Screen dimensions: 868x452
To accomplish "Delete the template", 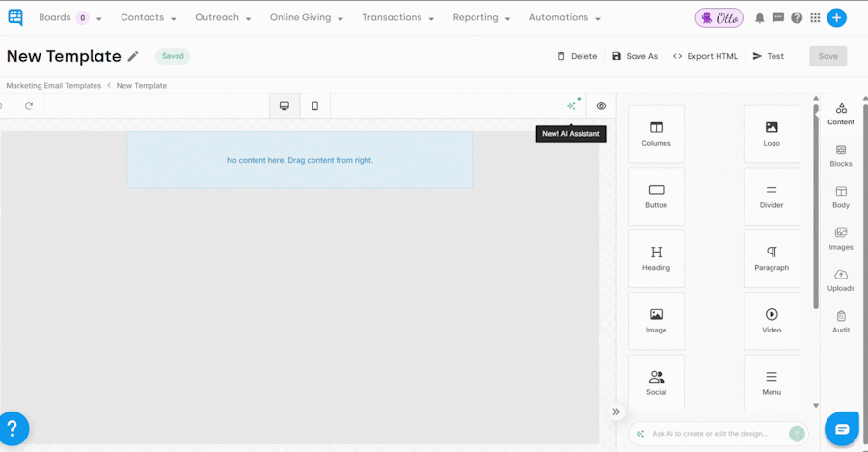I will (578, 56).
